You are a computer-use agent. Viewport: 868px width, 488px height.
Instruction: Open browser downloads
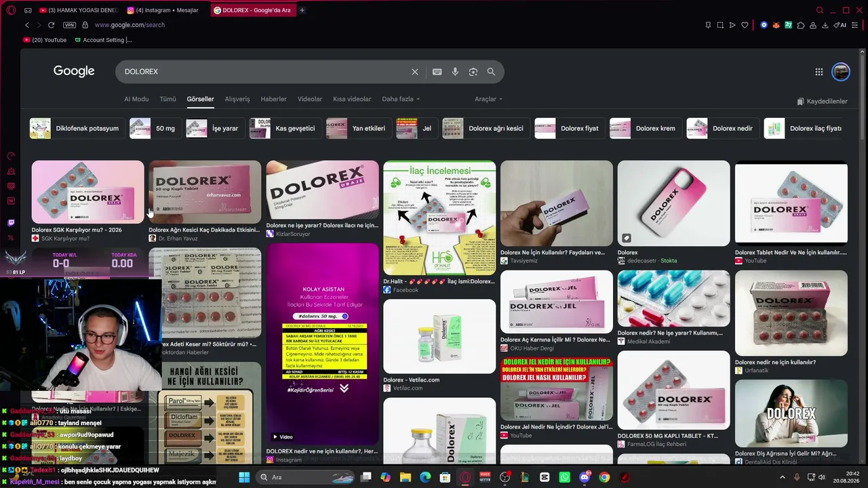click(825, 25)
